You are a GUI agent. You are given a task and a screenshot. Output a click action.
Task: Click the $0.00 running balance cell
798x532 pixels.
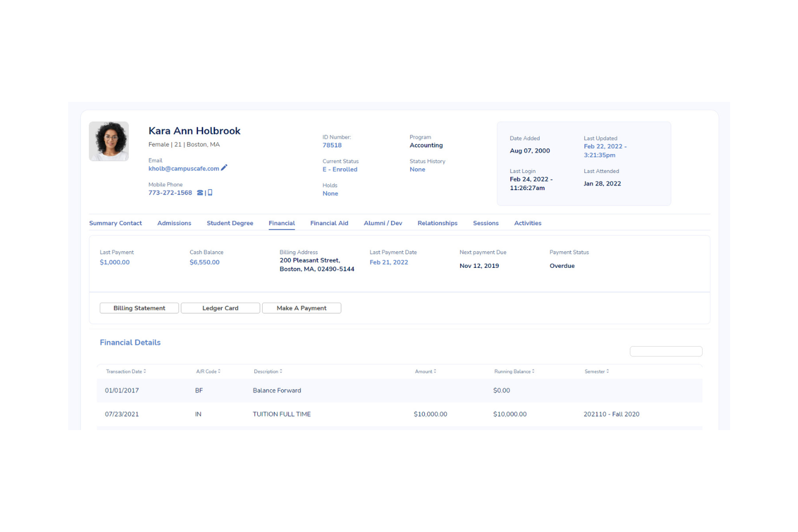[x=501, y=391]
